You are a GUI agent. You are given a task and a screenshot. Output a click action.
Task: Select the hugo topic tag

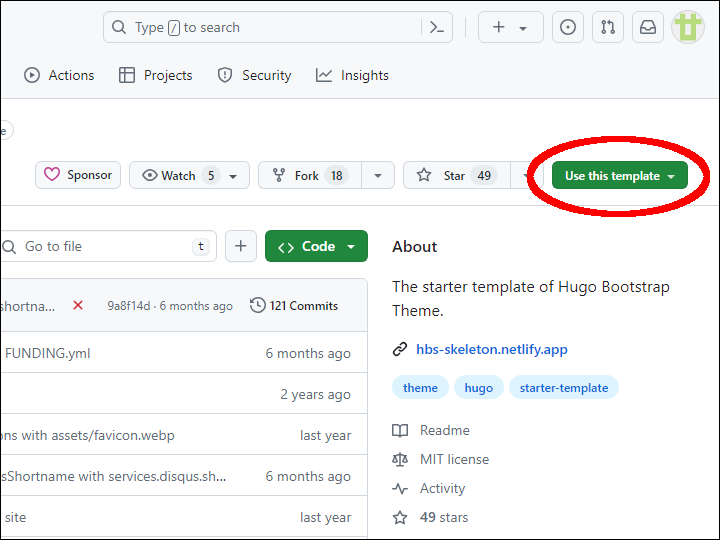click(x=478, y=388)
